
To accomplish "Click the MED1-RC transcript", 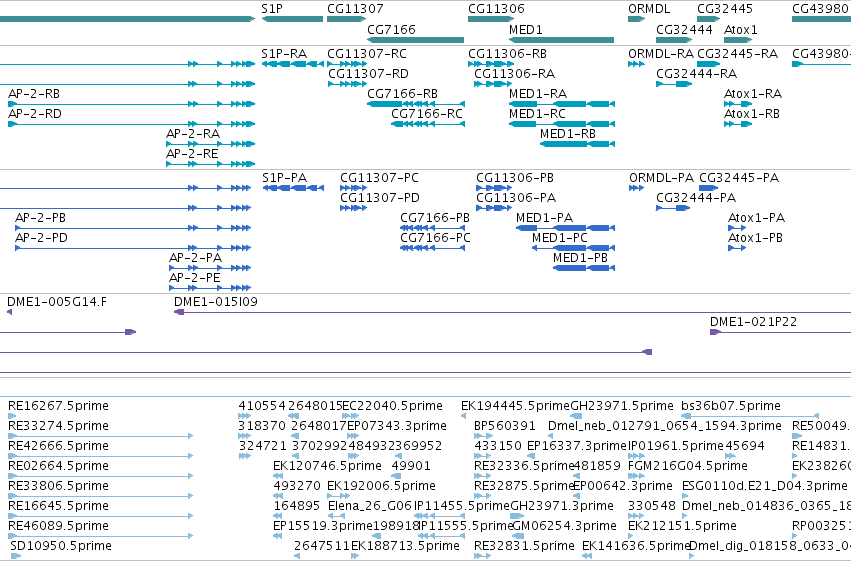I will click(537, 113).
